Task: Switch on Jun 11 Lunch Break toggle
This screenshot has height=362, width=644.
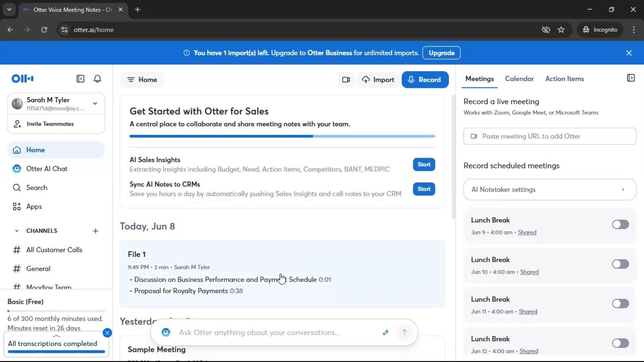Action: (x=620, y=304)
